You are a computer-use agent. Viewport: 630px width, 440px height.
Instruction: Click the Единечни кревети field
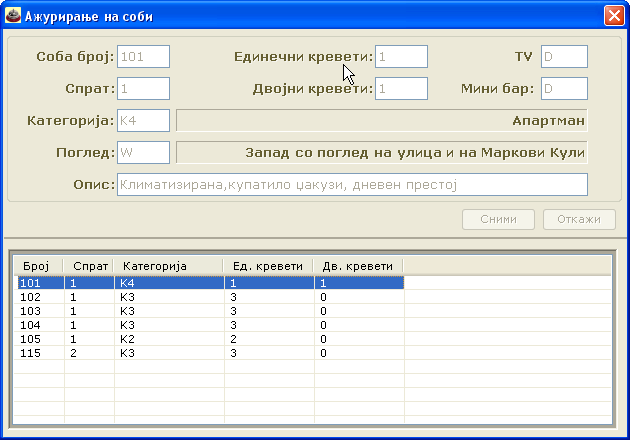[401, 57]
